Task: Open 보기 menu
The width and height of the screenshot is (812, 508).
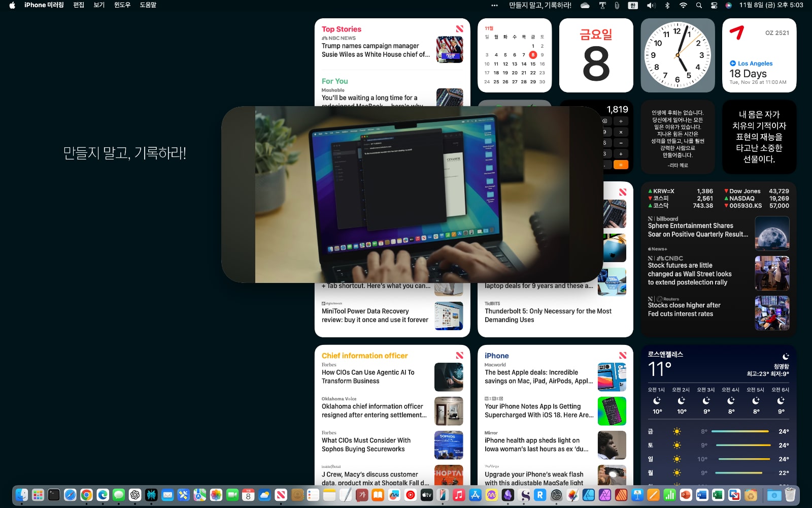Action: tap(99, 5)
